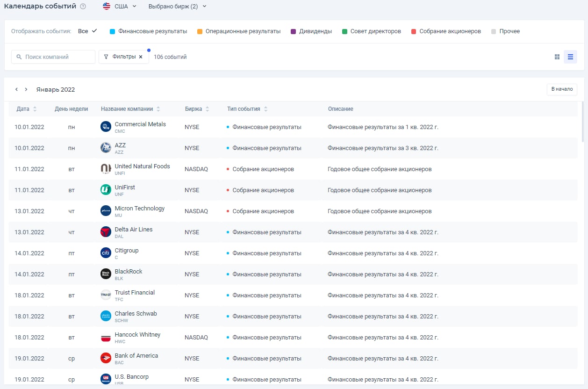Screen dimensions: 588x389
Task: Sort by Дата column
Action: click(27, 109)
